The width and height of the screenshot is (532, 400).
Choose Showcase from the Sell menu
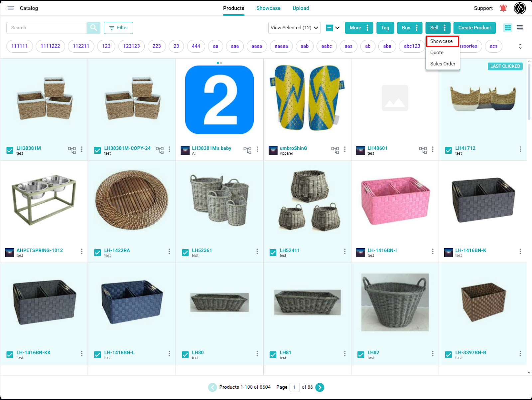click(x=443, y=41)
